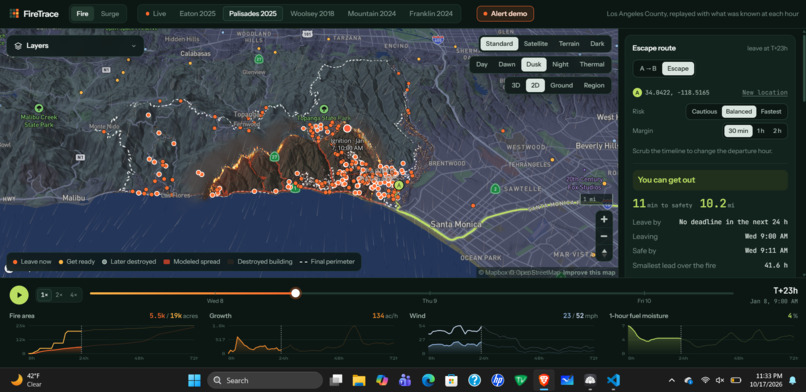
Task: Click the Alert demo button
Action: click(505, 14)
